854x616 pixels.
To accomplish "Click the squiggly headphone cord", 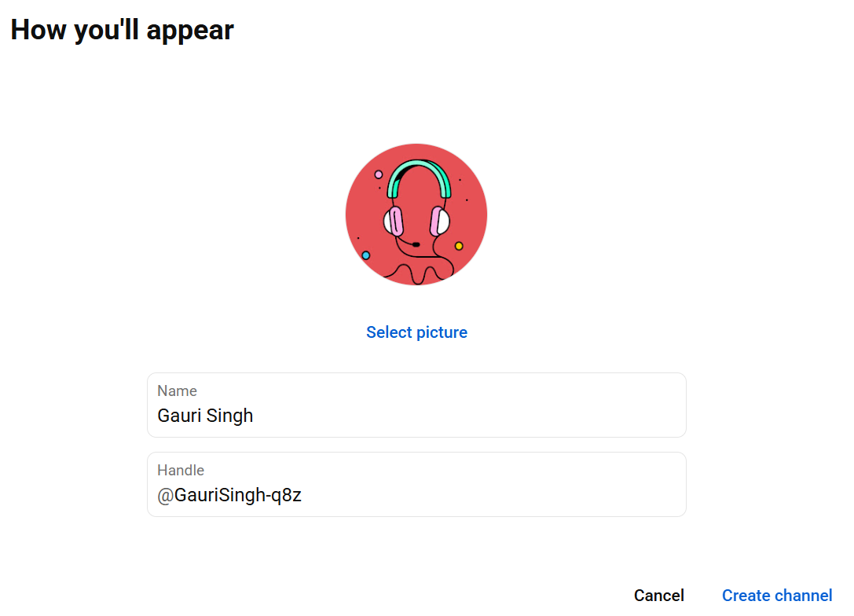I will (x=418, y=271).
